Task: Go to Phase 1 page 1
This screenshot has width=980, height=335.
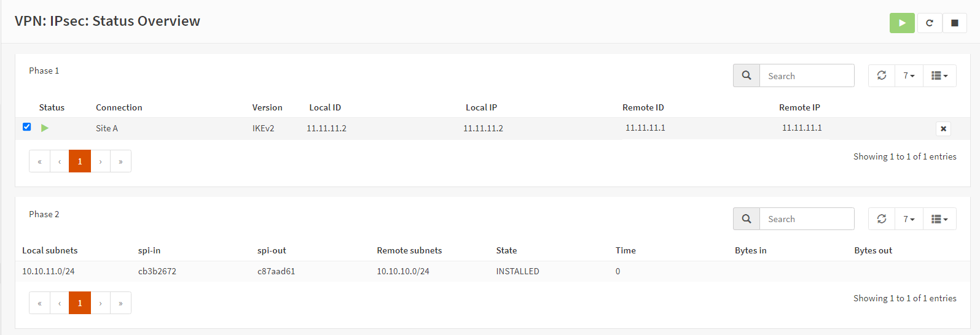Action: coord(80,161)
